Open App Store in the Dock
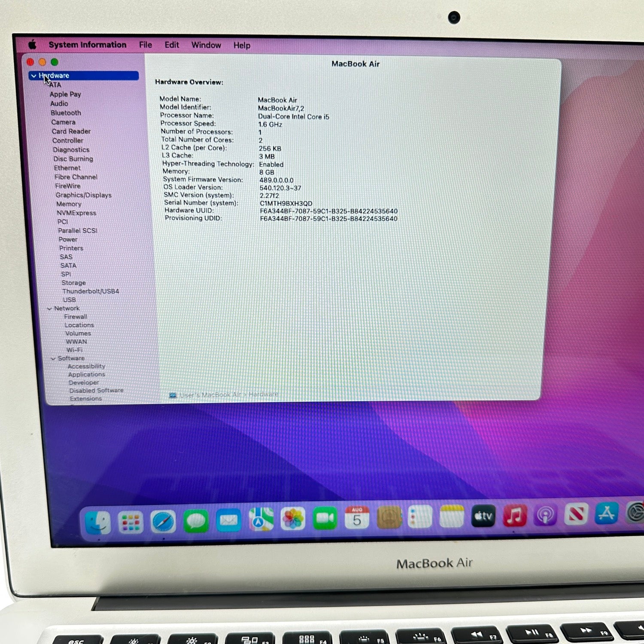Viewport: 644px width, 644px height. (x=606, y=513)
